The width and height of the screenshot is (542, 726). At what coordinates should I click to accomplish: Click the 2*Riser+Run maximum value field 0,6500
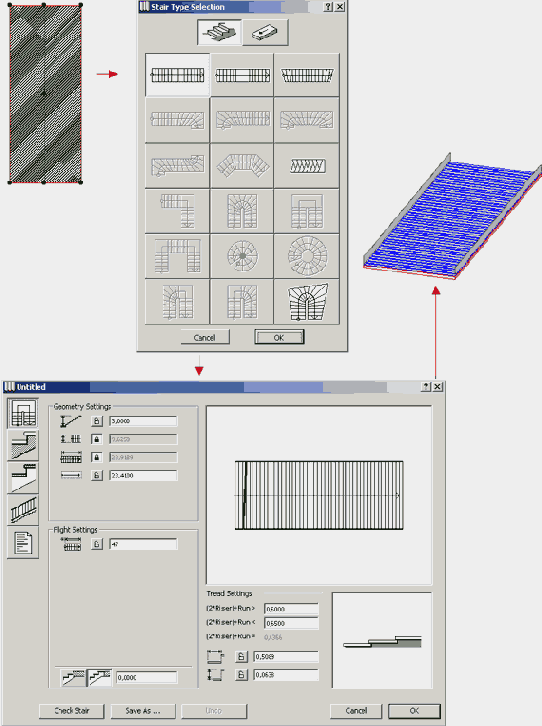tap(291, 623)
